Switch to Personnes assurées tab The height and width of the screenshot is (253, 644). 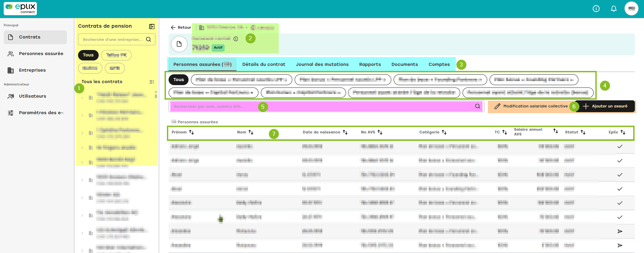[x=202, y=65]
